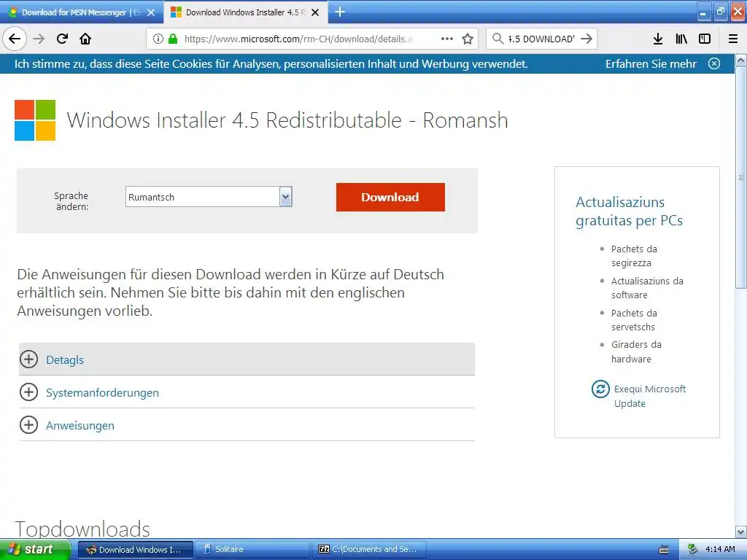Click the keyboard icon in system tray

tap(664, 550)
